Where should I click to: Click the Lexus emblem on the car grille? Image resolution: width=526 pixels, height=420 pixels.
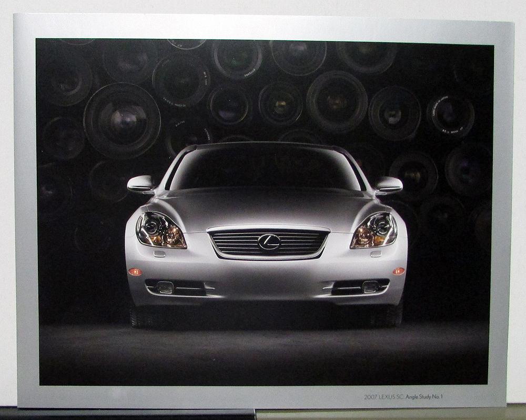point(269,242)
